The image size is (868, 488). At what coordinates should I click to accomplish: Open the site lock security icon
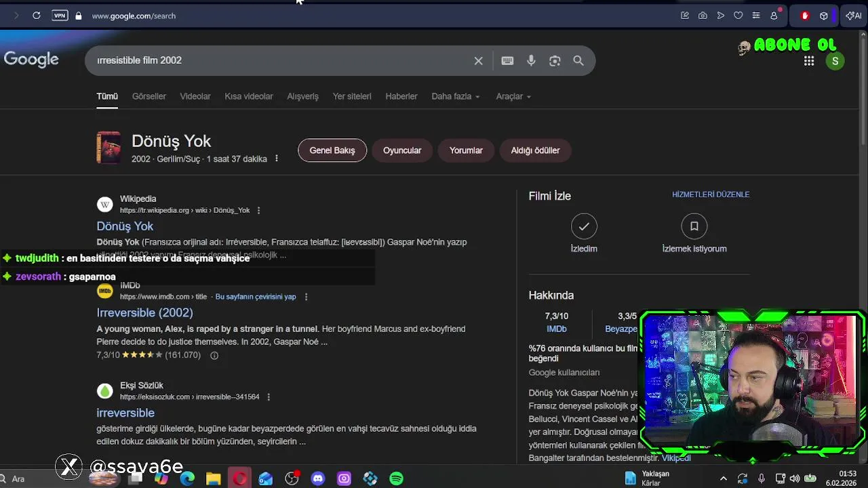pos(78,16)
